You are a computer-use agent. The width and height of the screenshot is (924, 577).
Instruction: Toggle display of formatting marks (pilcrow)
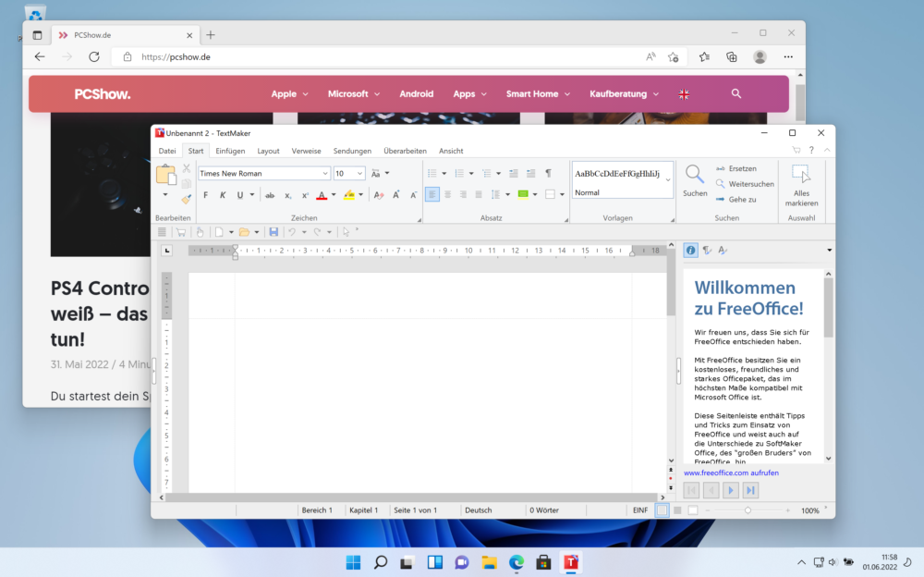548,174
